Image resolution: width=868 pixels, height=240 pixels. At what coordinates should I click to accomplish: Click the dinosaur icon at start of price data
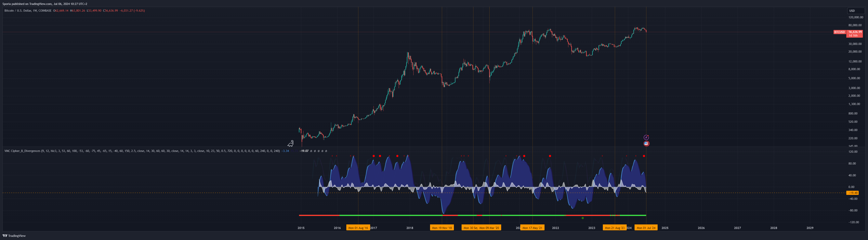(290, 144)
